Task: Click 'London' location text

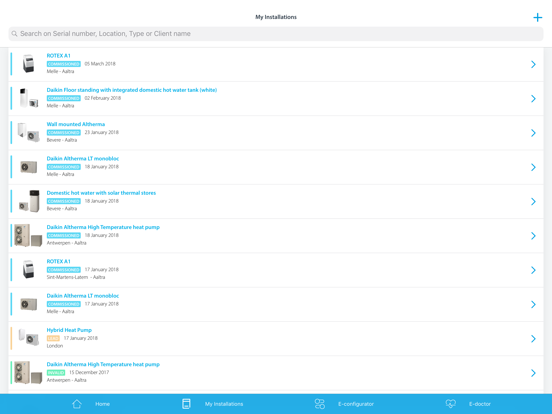Action: coord(55,346)
